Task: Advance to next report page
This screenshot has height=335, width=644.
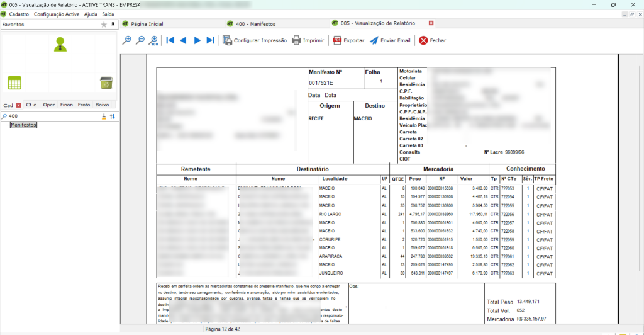Action: click(x=197, y=40)
